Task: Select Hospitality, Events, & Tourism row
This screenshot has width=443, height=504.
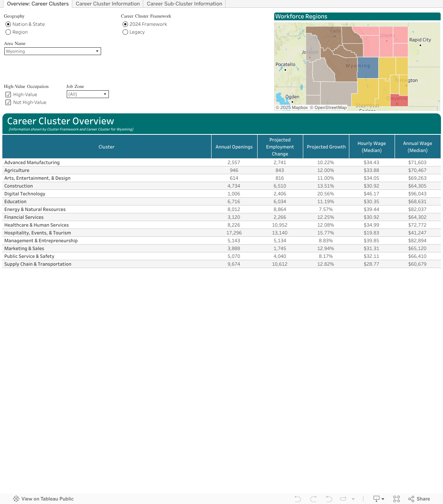Action: (221, 233)
